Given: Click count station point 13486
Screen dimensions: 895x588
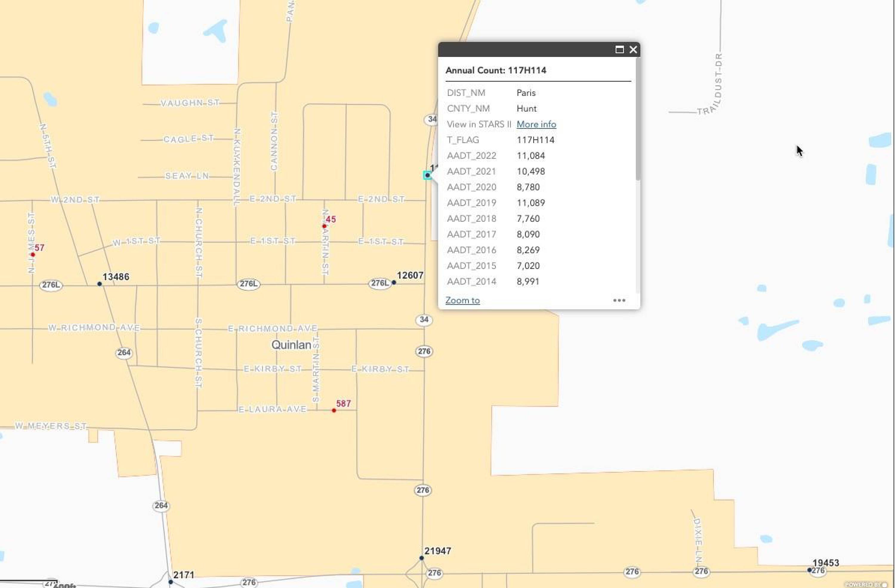Looking at the screenshot, I should pyautogui.click(x=99, y=284).
